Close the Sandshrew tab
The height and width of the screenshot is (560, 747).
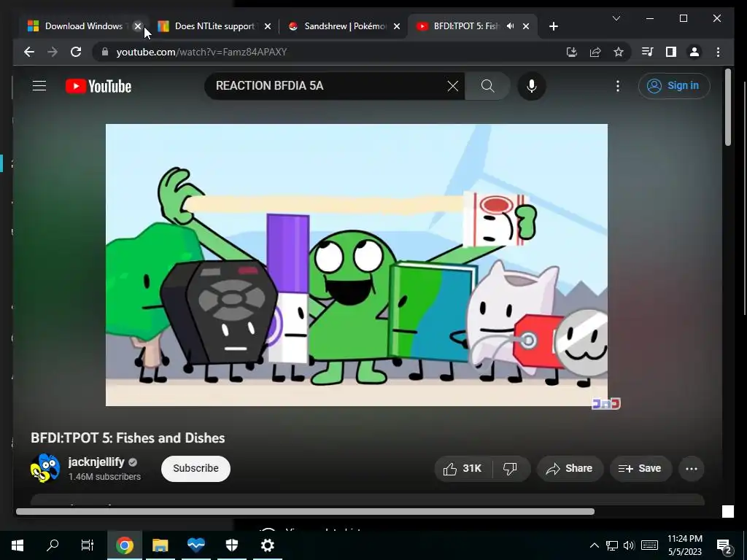pyautogui.click(x=397, y=26)
